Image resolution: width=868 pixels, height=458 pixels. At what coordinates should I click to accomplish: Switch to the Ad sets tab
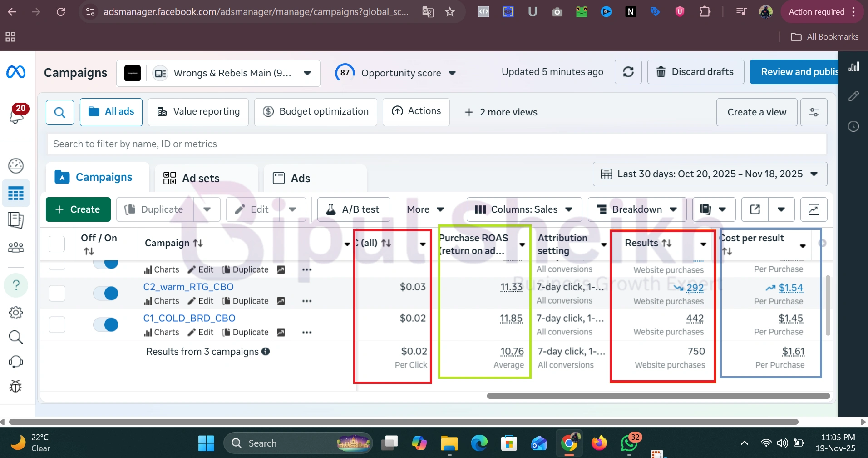200,179
